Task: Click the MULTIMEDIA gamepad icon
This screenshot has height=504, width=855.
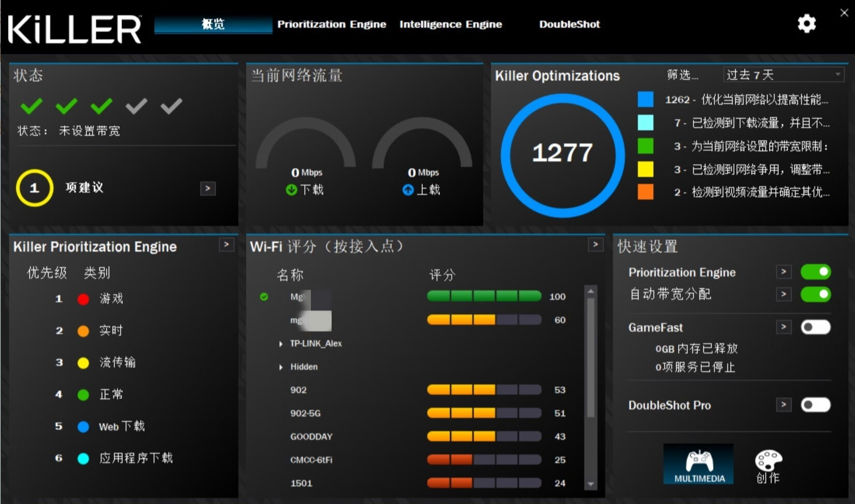Action: coord(698,463)
